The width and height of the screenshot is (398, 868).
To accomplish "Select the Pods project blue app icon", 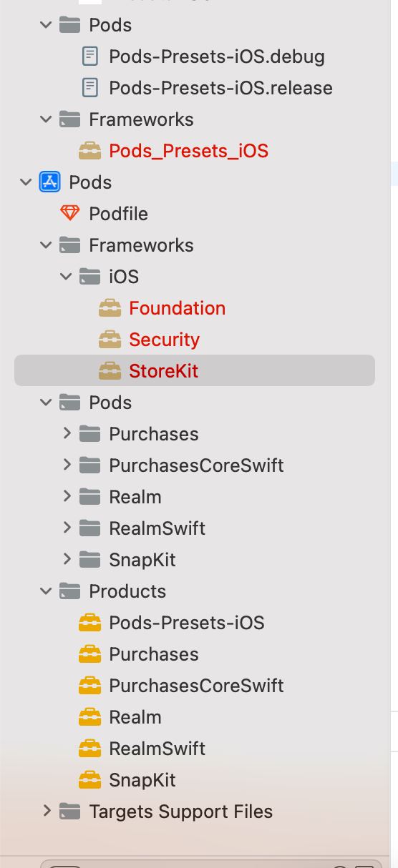I will pyautogui.click(x=49, y=182).
